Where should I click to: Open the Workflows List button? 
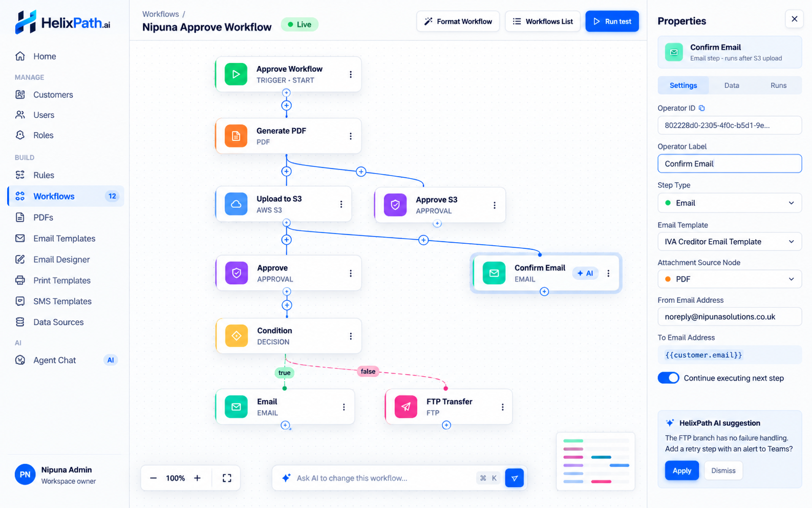[543, 22]
